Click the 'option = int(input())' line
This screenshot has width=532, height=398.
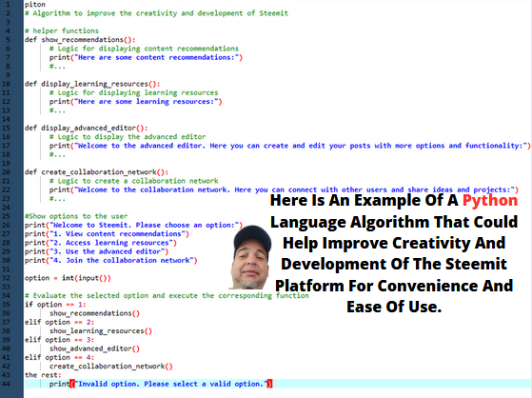pyautogui.click(x=68, y=278)
